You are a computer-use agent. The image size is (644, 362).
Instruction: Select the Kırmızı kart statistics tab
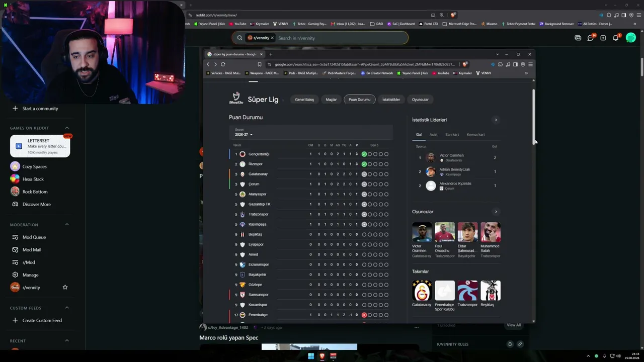(x=475, y=134)
